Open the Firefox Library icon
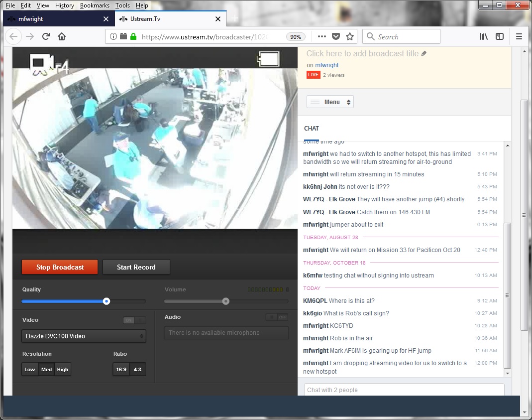 click(484, 36)
